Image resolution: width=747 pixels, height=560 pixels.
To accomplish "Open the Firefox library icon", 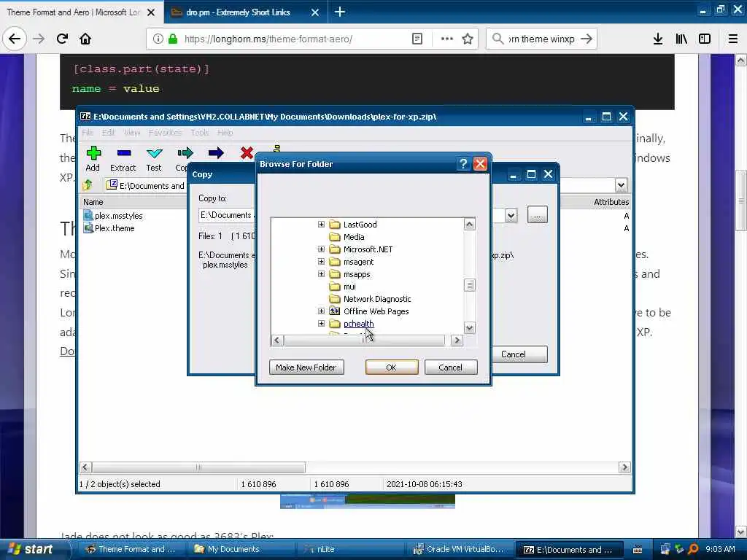I will pyautogui.click(x=681, y=39).
